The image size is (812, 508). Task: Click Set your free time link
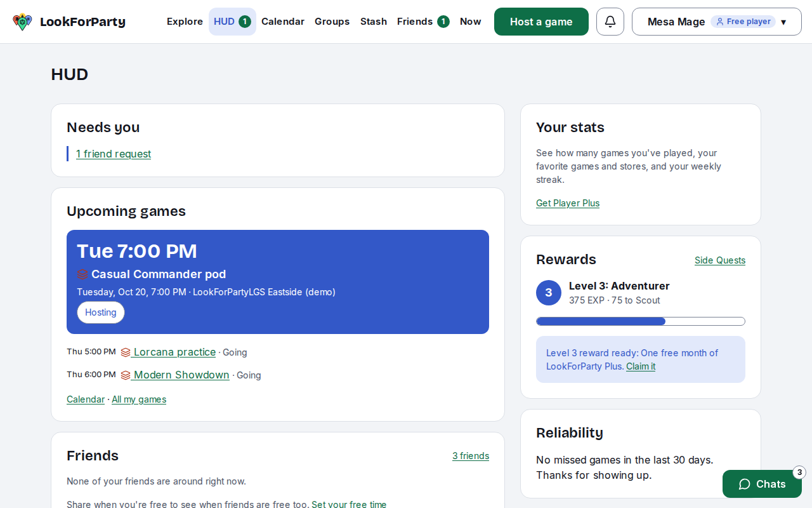tap(349, 504)
